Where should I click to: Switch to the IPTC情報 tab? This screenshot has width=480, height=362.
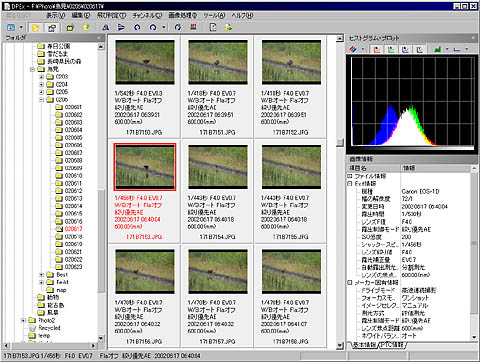[392, 345]
